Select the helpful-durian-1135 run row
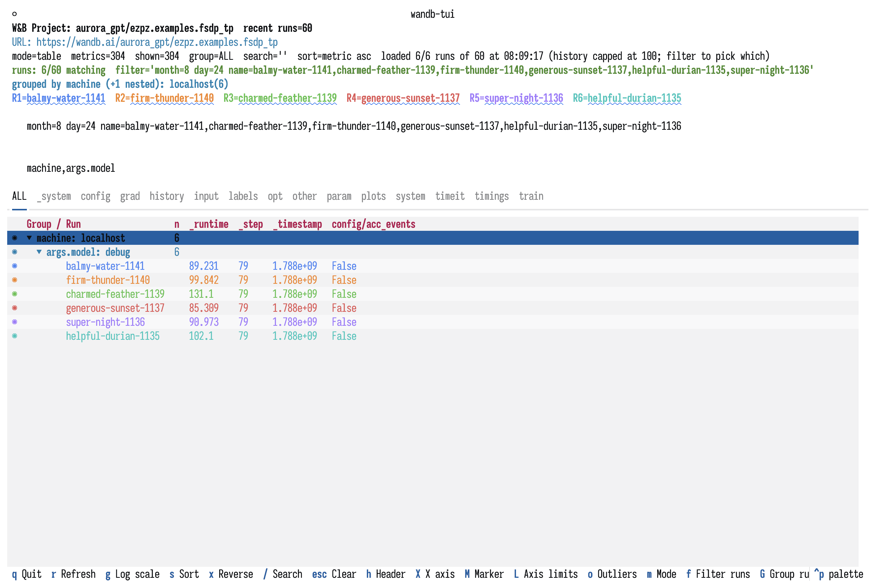The image size is (876, 588). point(433,336)
